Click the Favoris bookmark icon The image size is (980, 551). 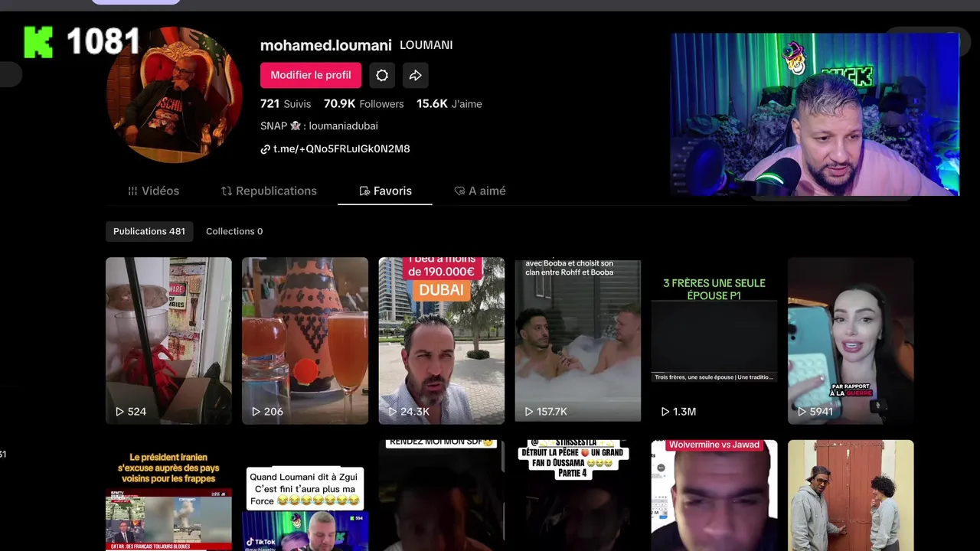[x=364, y=191]
